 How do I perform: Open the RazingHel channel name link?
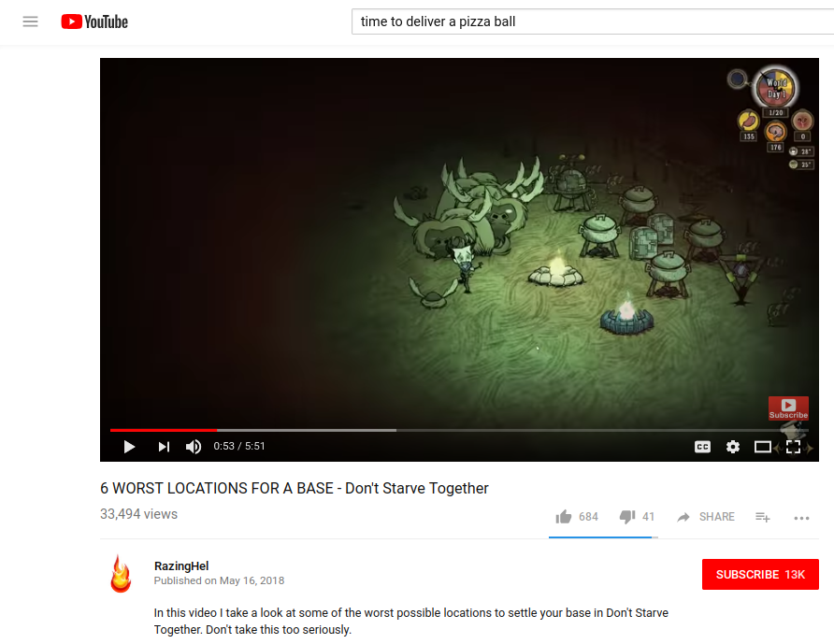click(181, 565)
